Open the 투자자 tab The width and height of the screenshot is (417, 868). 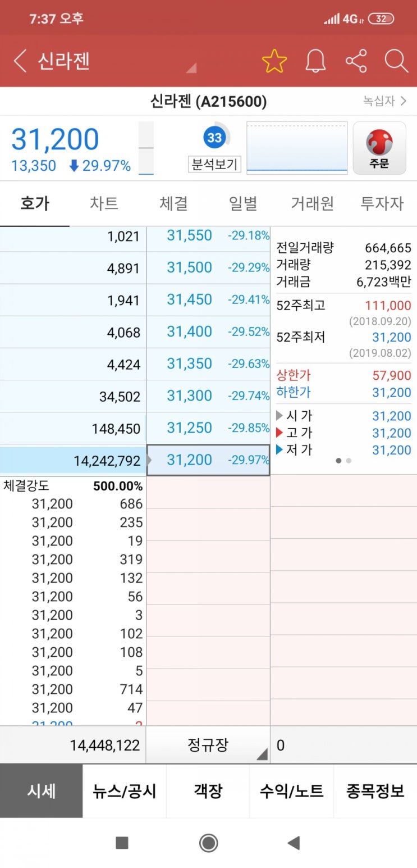(x=382, y=203)
